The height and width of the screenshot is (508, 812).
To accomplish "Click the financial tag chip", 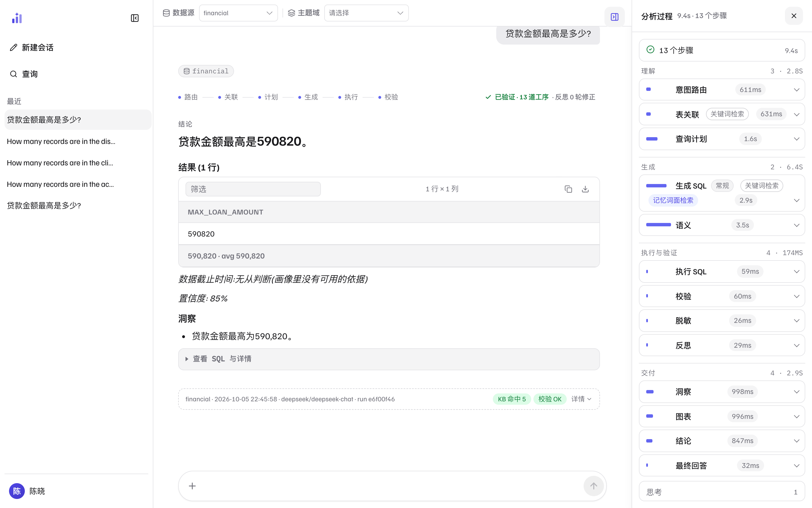I will click(x=206, y=71).
